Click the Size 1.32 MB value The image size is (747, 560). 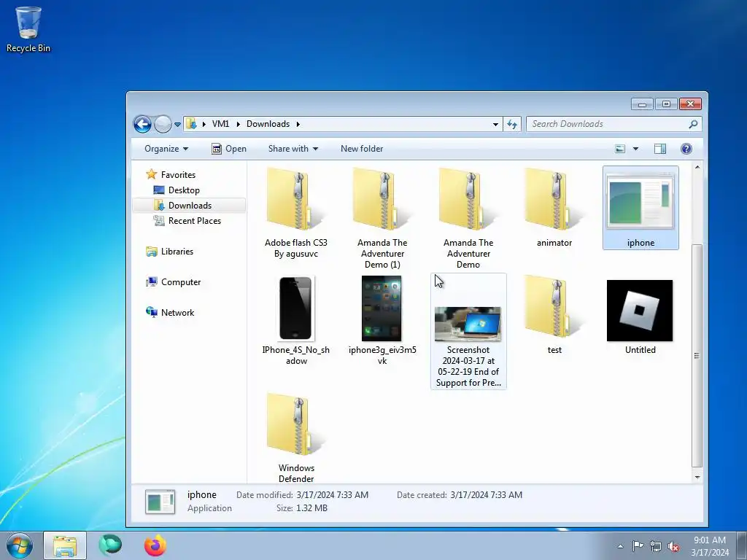(x=311, y=508)
